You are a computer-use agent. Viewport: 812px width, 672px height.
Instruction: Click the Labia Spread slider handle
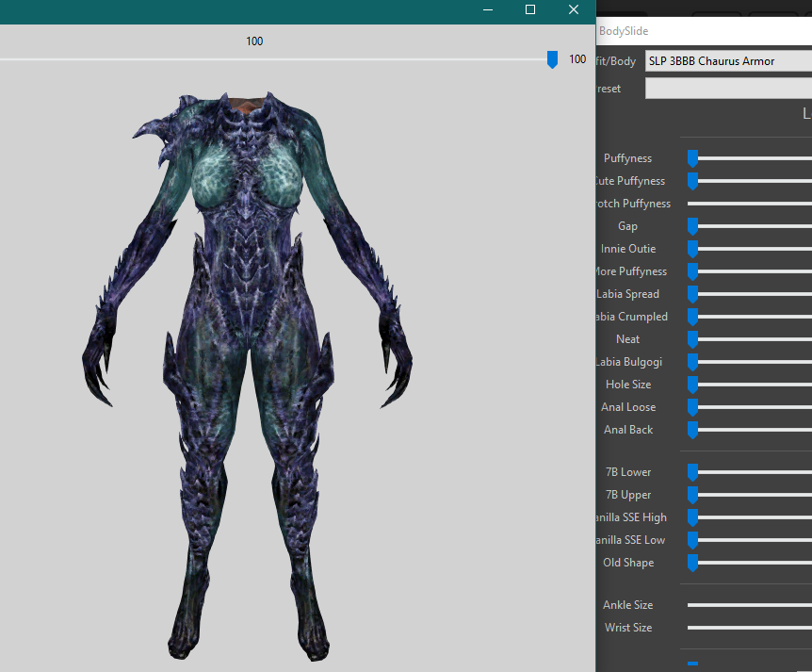[693, 294]
